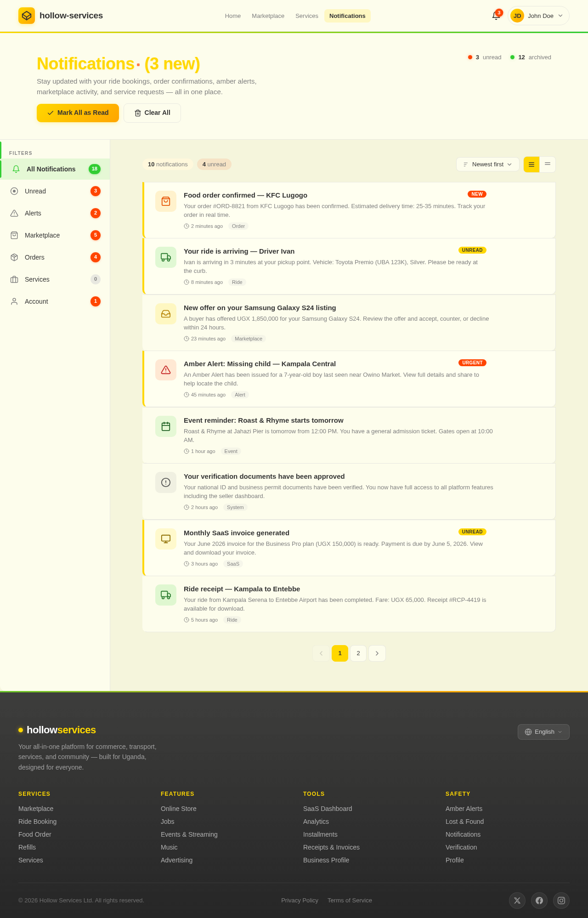This screenshot has width=588, height=918.
Task: Open Ride Booking footer link
Action: click(x=37, y=822)
